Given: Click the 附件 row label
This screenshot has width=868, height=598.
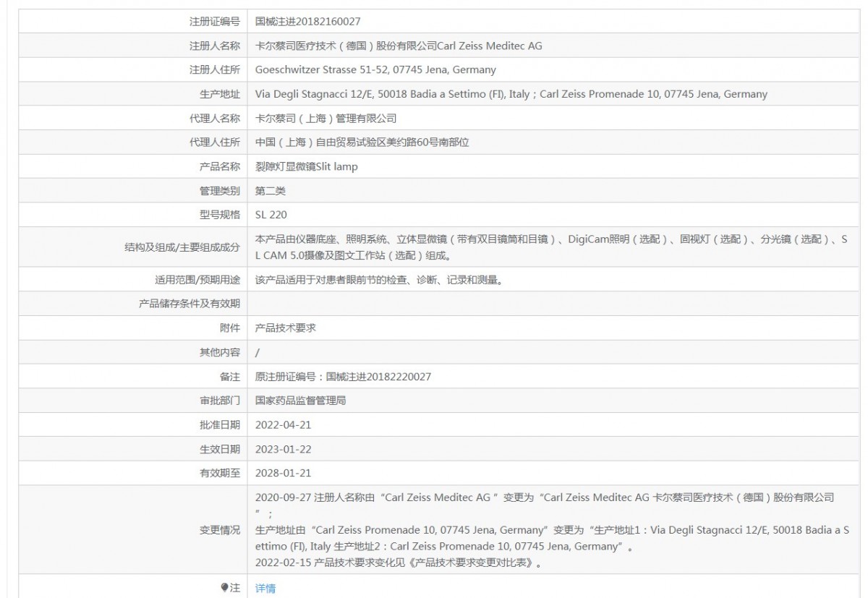Looking at the screenshot, I should pos(230,328).
